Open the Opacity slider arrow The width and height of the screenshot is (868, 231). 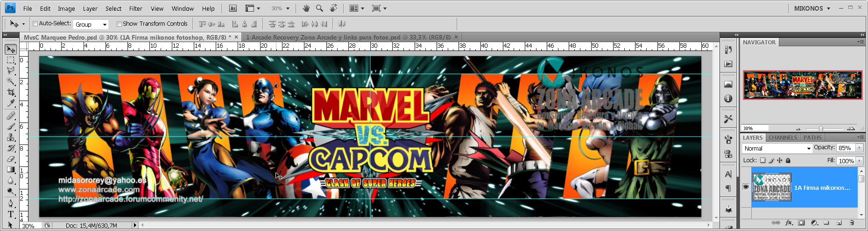click(859, 148)
